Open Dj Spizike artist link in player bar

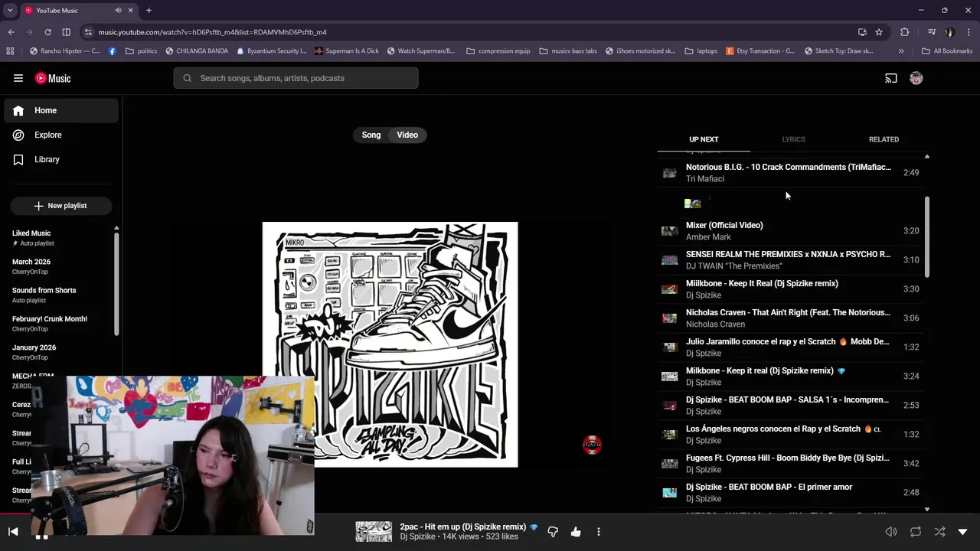coord(417,536)
